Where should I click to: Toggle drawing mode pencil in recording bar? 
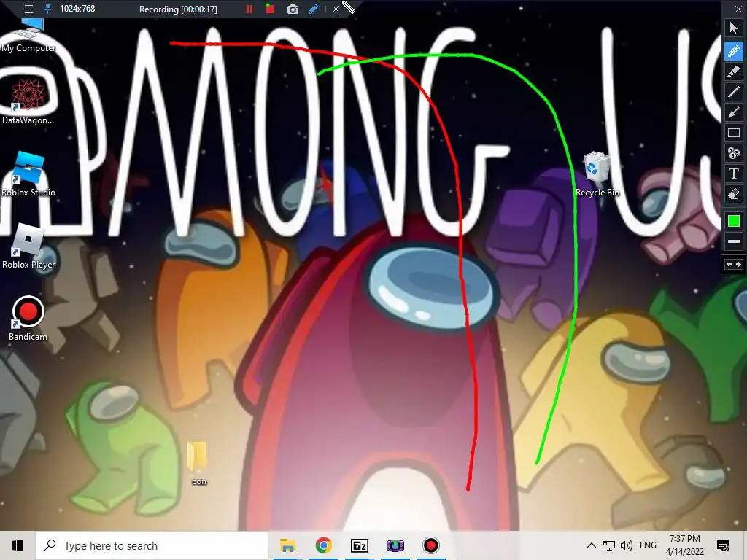click(313, 9)
